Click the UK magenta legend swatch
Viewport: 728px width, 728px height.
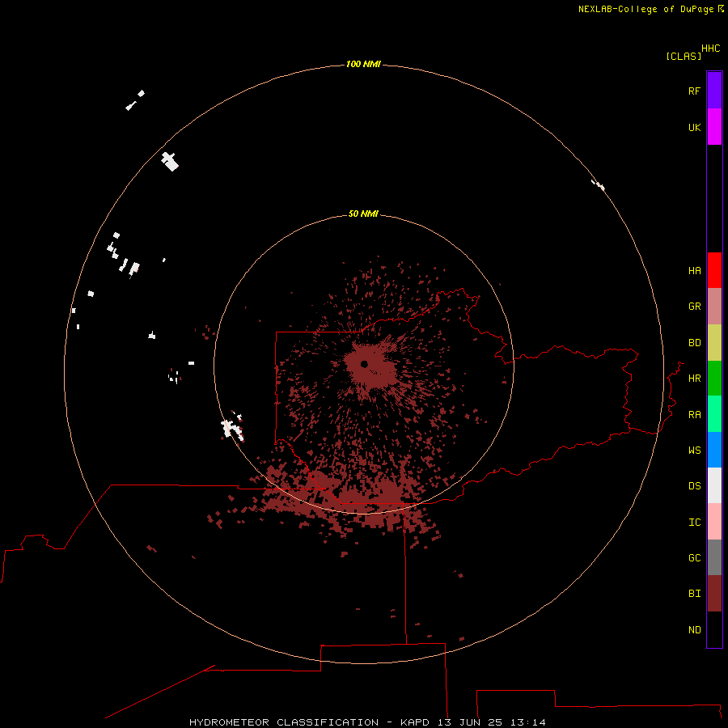point(714,127)
